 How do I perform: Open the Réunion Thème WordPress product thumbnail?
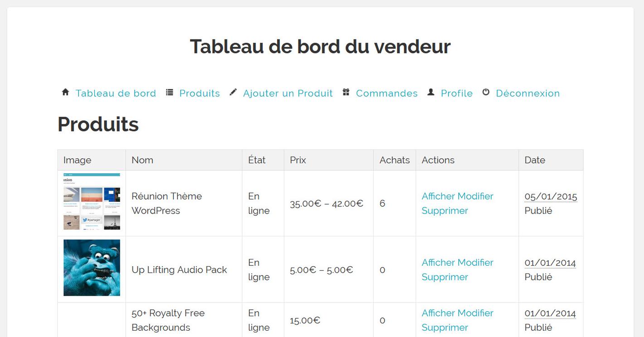pyautogui.click(x=92, y=201)
